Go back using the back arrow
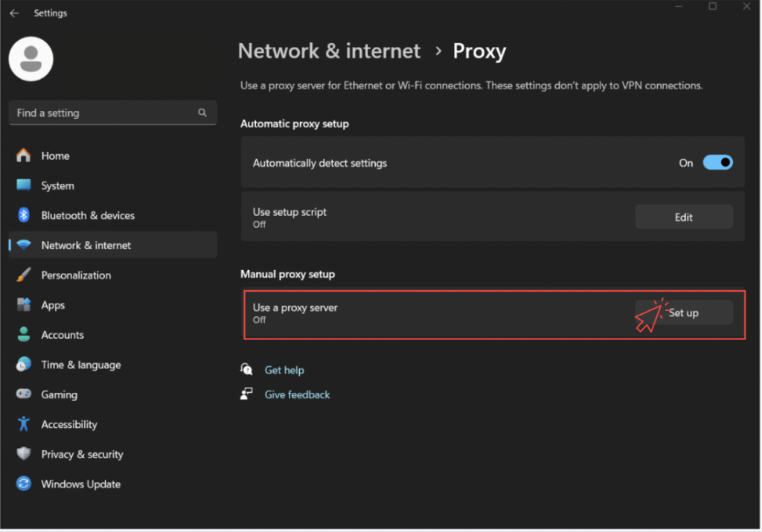Image resolution: width=762 pixels, height=532 pixels. [14, 13]
